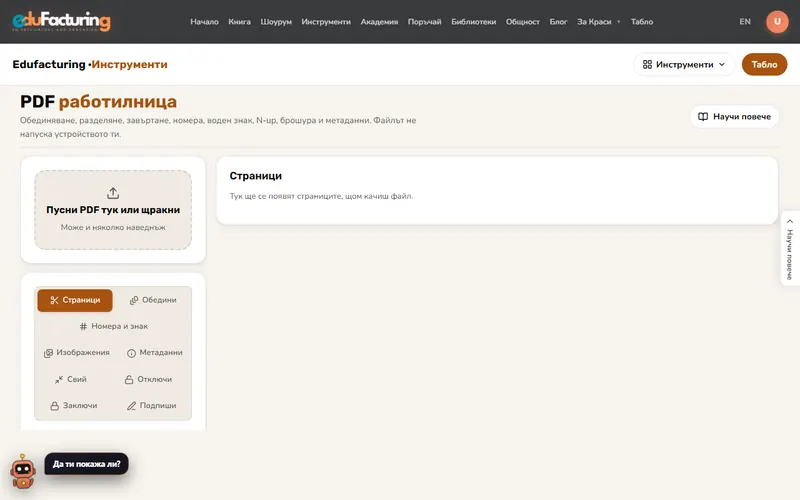Open Поръчай in the top navigation
The width and height of the screenshot is (800, 500).
tap(424, 21)
